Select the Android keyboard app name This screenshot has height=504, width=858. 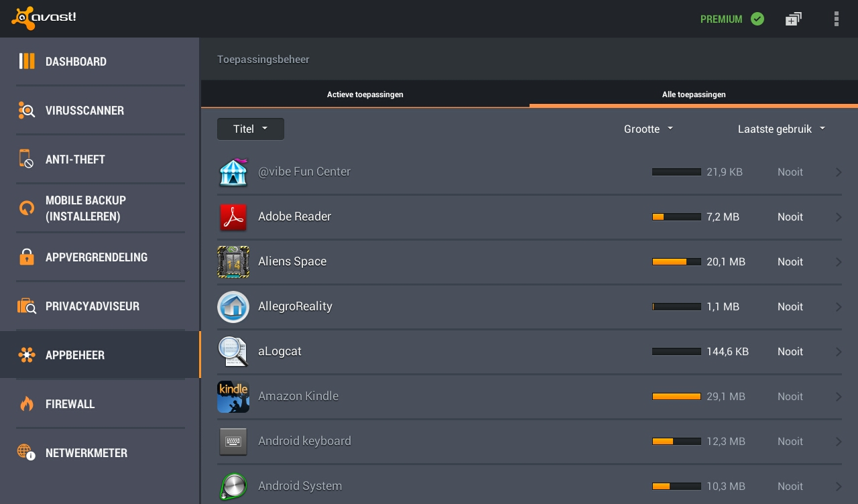[304, 441]
